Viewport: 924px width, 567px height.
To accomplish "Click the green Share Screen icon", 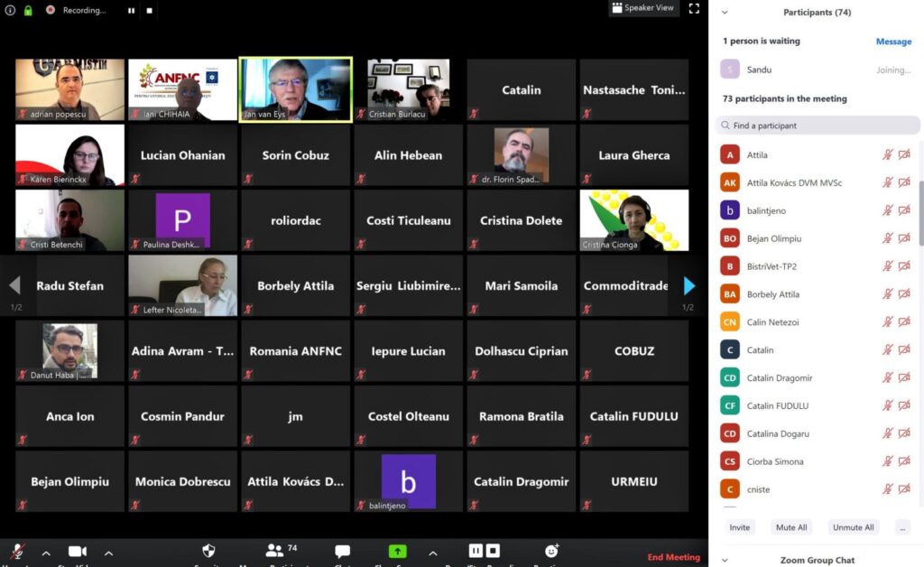I will 397,551.
